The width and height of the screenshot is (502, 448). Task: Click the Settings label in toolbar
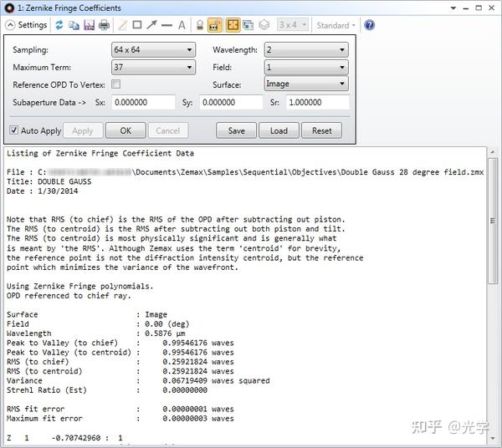click(x=33, y=25)
